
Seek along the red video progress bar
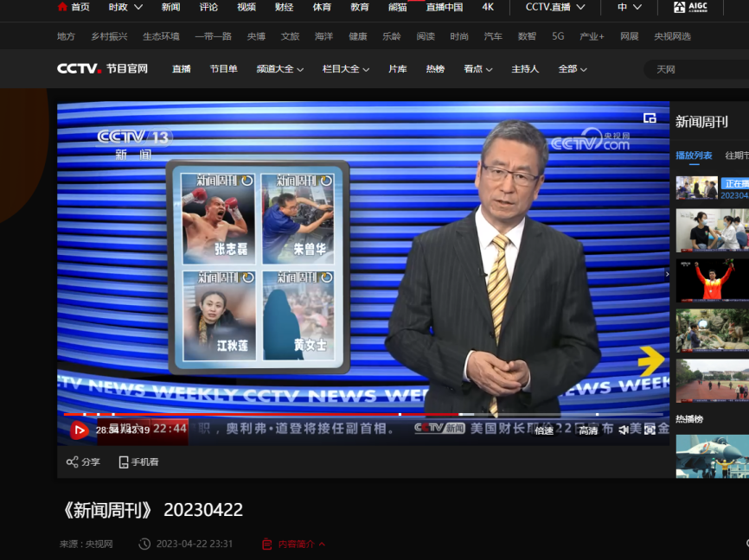[363, 414]
